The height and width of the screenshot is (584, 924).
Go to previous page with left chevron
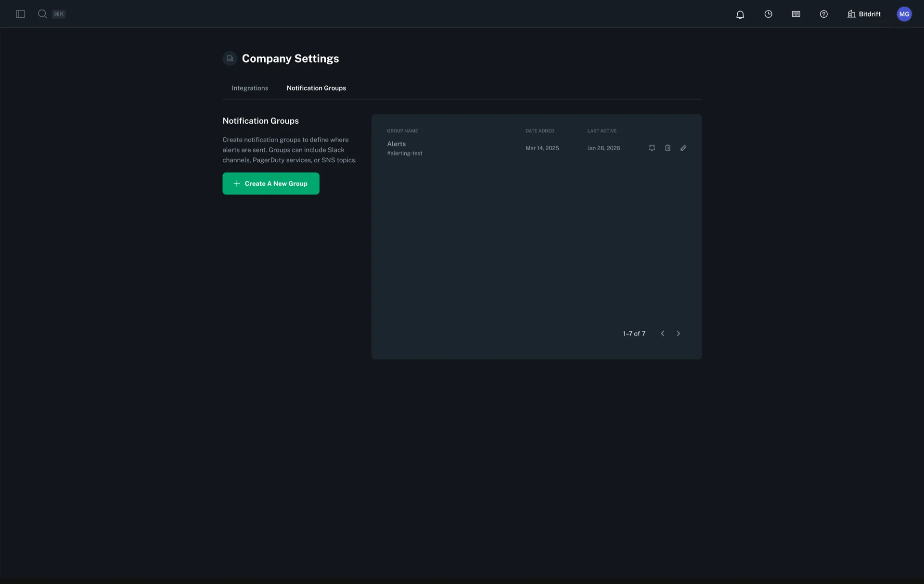pyautogui.click(x=663, y=333)
